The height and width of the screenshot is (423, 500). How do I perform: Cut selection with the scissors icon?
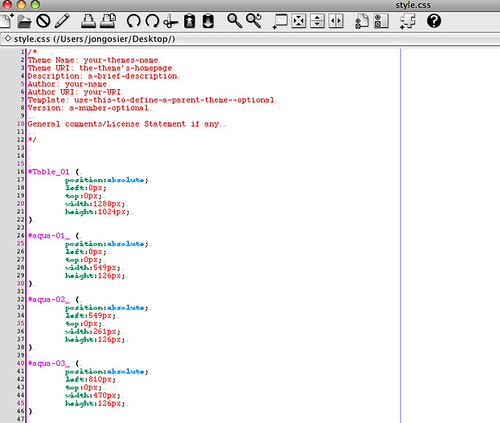click(171, 21)
